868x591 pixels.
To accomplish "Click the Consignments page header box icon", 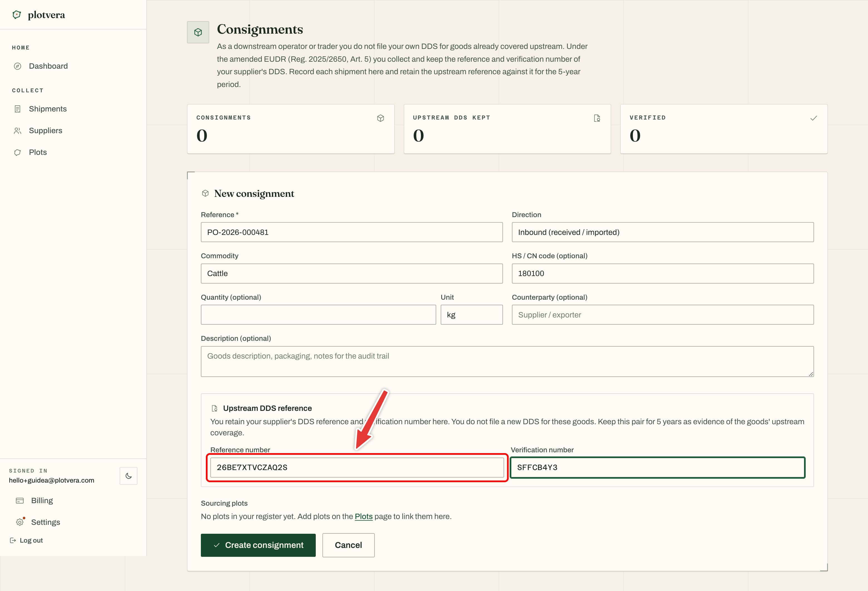I will pyautogui.click(x=198, y=33).
